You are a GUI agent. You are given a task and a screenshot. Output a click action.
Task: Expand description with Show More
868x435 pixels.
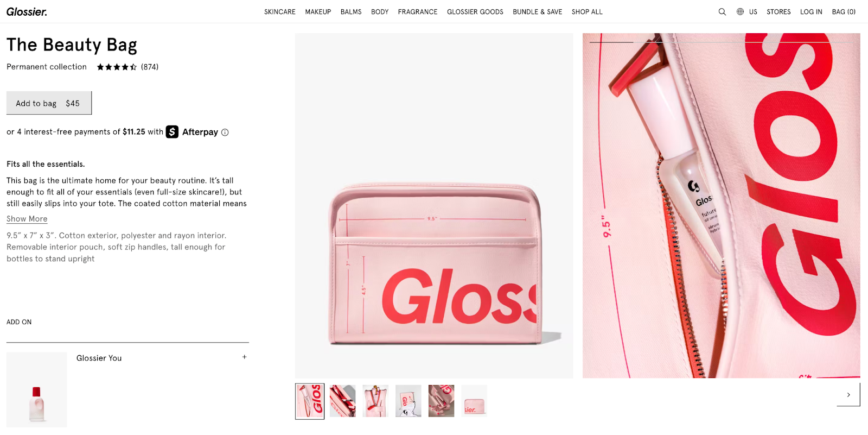pos(27,219)
